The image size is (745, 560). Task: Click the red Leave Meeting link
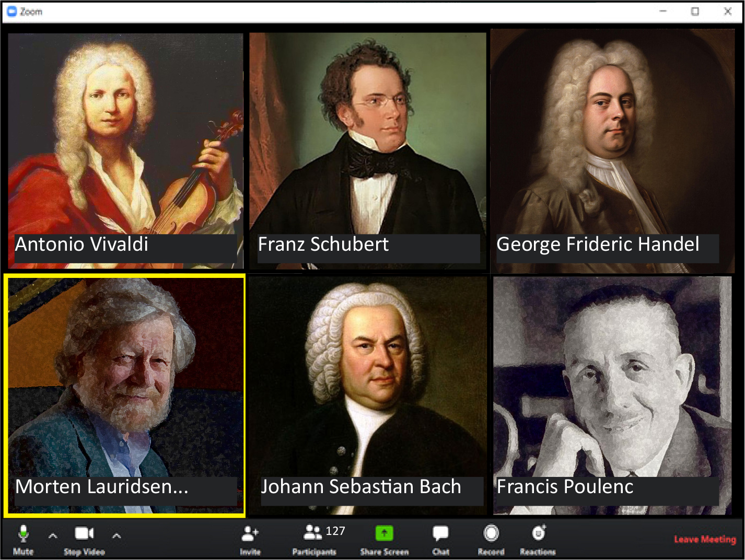tap(705, 539)
